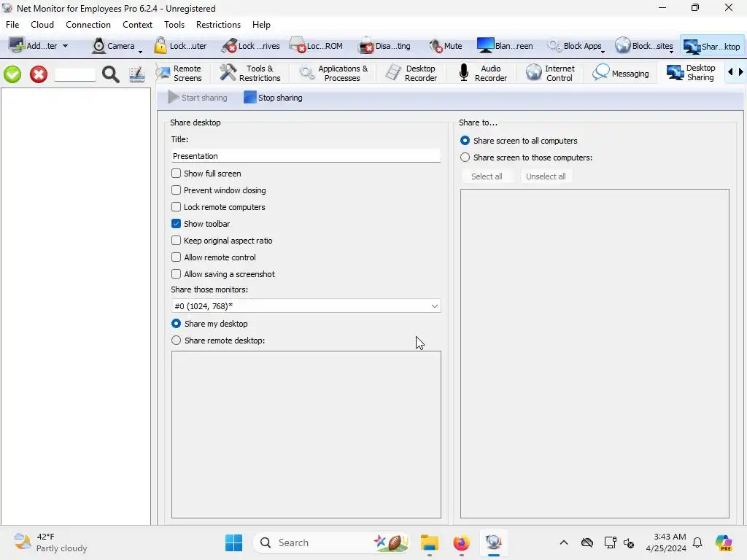Image resolution: width=747 pixels, height=560 pixels.
Task: Open the Restrictions menu
Action: 218,25
